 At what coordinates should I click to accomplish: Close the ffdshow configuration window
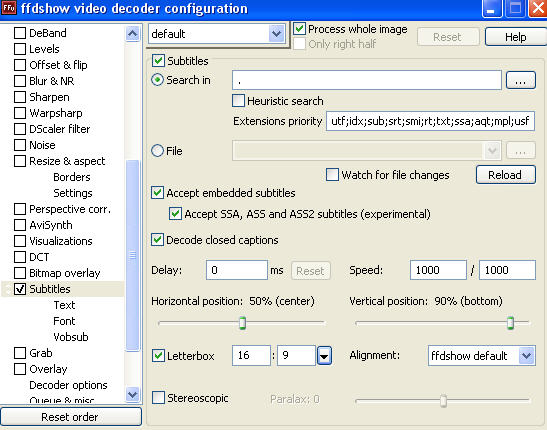click(x=538, y=8)
